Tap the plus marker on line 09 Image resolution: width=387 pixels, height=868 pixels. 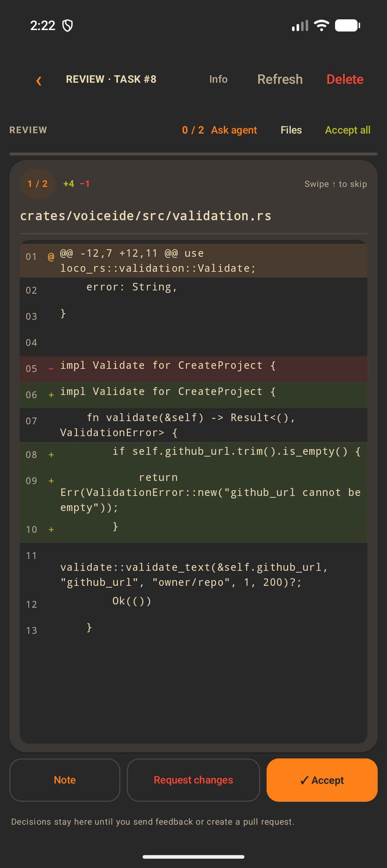[51, 481]
